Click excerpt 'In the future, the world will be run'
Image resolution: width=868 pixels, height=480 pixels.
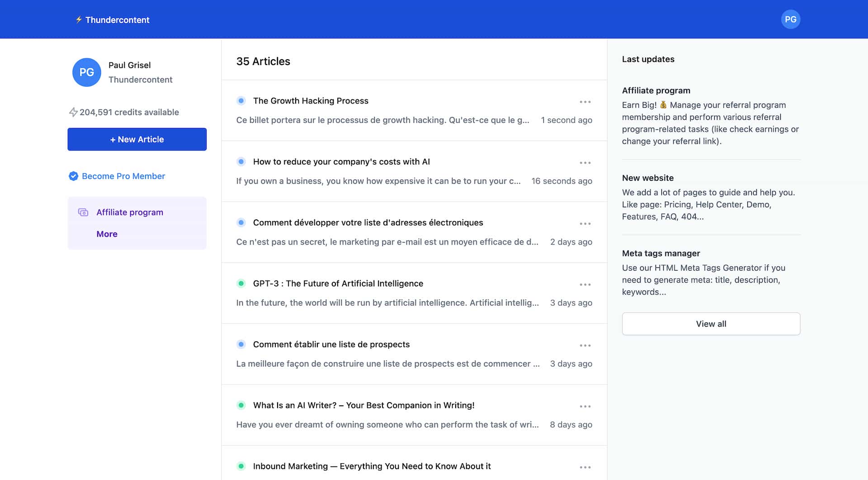click(x=387, y=303)
